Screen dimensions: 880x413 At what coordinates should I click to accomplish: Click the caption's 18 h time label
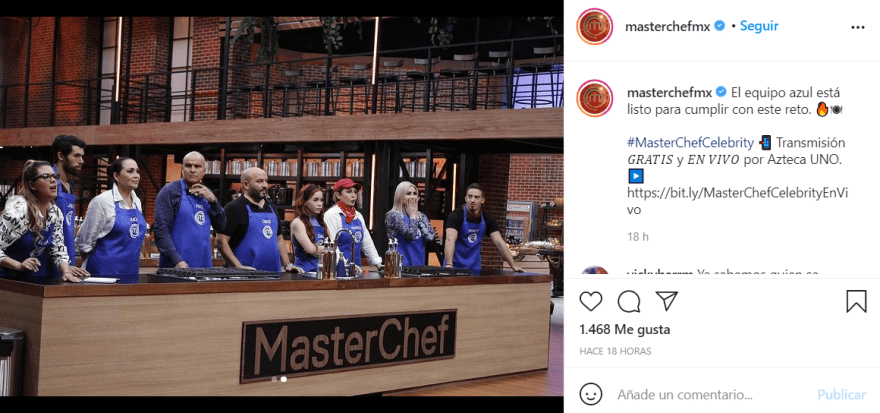click(x=638, y=237)
